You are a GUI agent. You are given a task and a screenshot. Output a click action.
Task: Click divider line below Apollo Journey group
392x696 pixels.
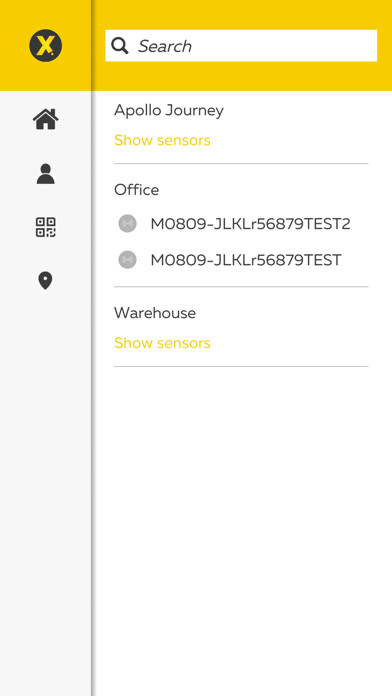[241, 163]
